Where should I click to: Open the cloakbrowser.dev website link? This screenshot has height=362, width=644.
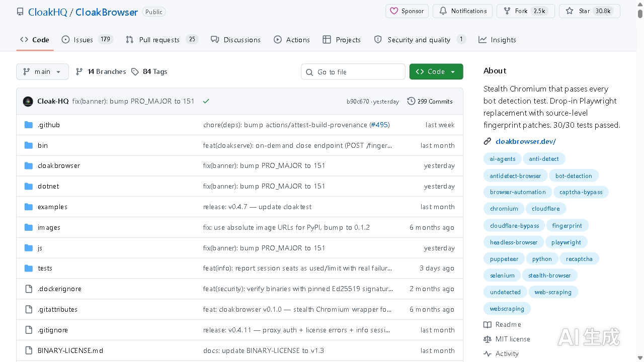click(x=526, y=141)
